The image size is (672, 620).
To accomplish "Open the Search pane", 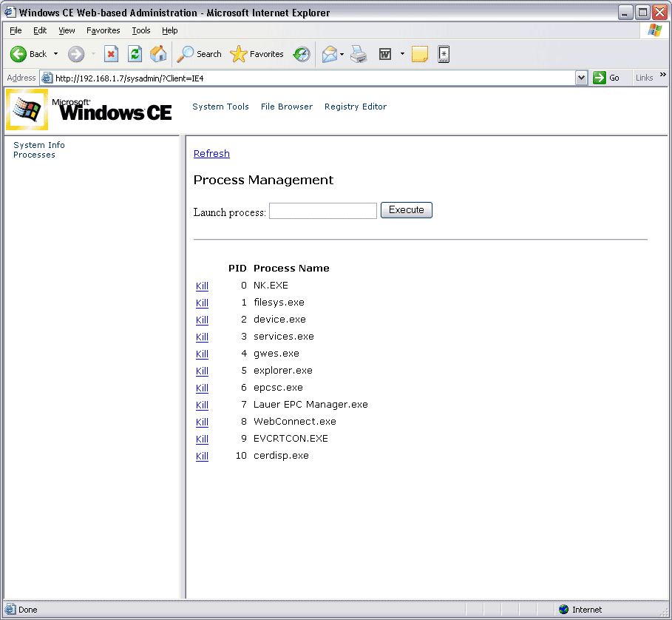I will pos(200,54).
